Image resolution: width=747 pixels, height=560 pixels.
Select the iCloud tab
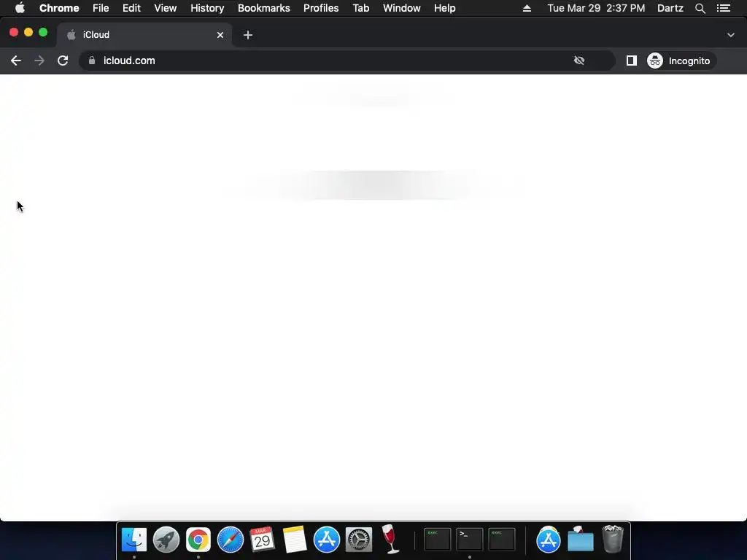coord(144,35)
